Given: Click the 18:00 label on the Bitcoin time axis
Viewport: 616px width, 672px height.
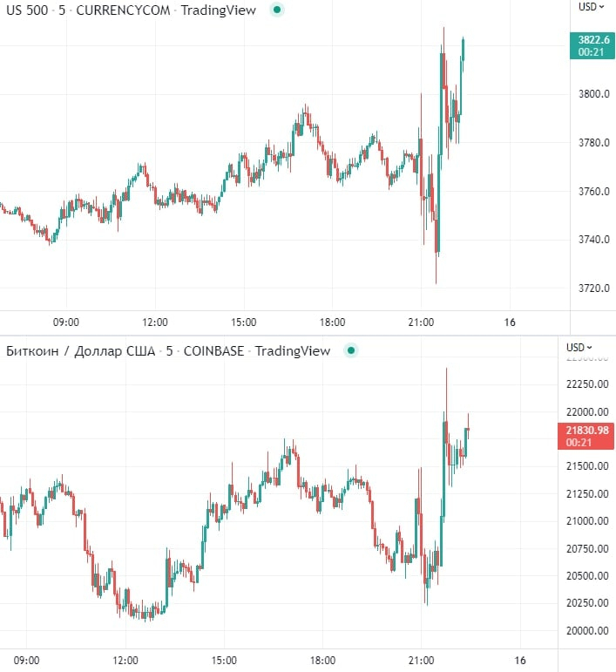Looking at the screenshot, I should click(322, 660).
